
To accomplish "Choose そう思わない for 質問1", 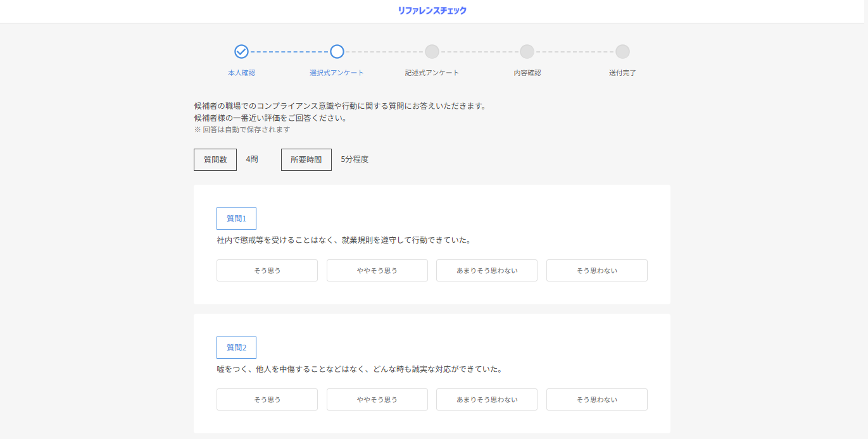I will point(596,271).
